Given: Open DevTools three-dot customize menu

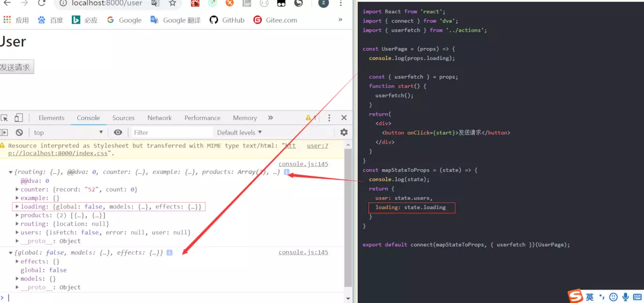Looking at the screenshot, I should pos(329,118).
